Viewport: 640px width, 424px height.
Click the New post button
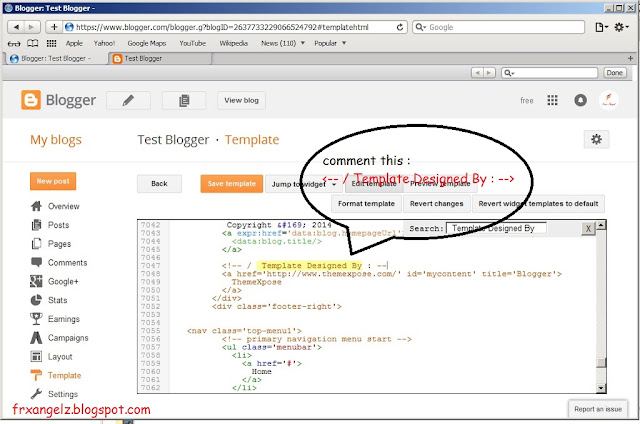point(53,181)
